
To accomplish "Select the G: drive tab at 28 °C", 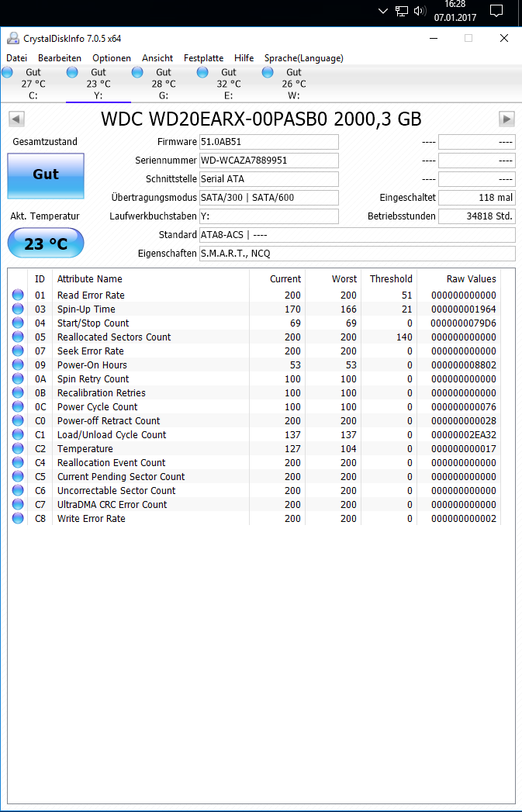I will click(164, 84).
